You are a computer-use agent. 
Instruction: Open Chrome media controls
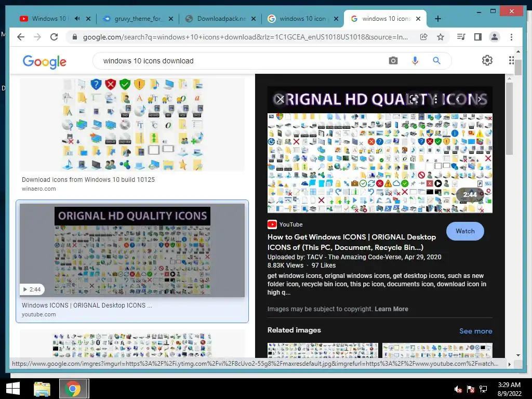[461, 37]
